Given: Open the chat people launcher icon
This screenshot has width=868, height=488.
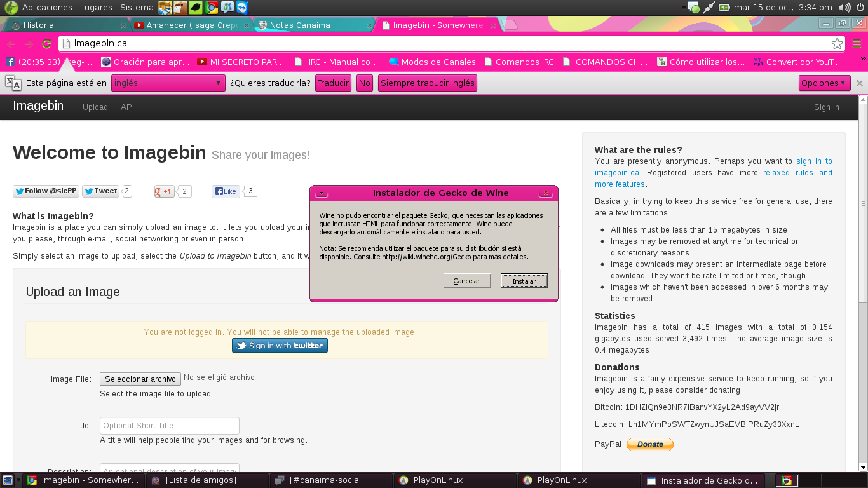Looking at the screenshot, I should 227,8.
